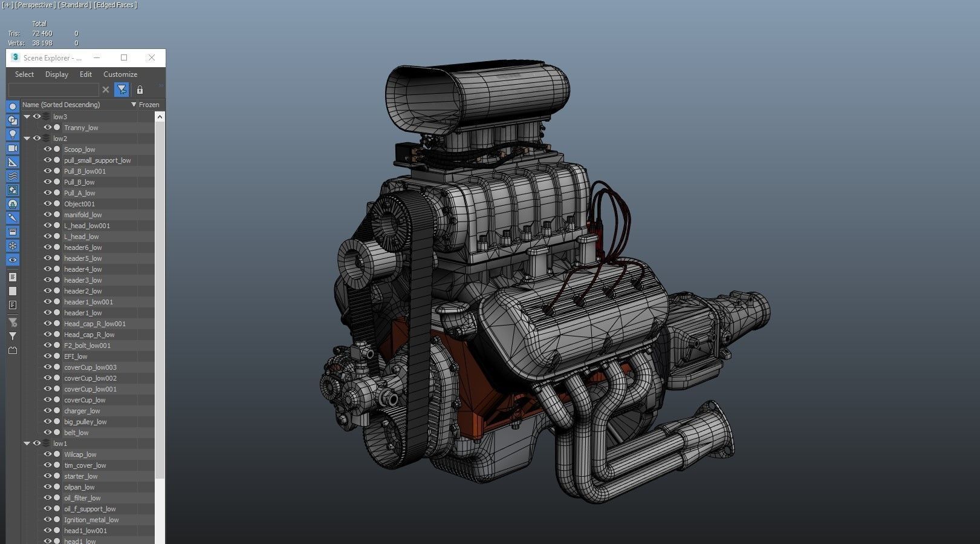Viewport: 980px width, 544px height.
Task: Toggle Display Groups filter icon
Action: (13, 190)
